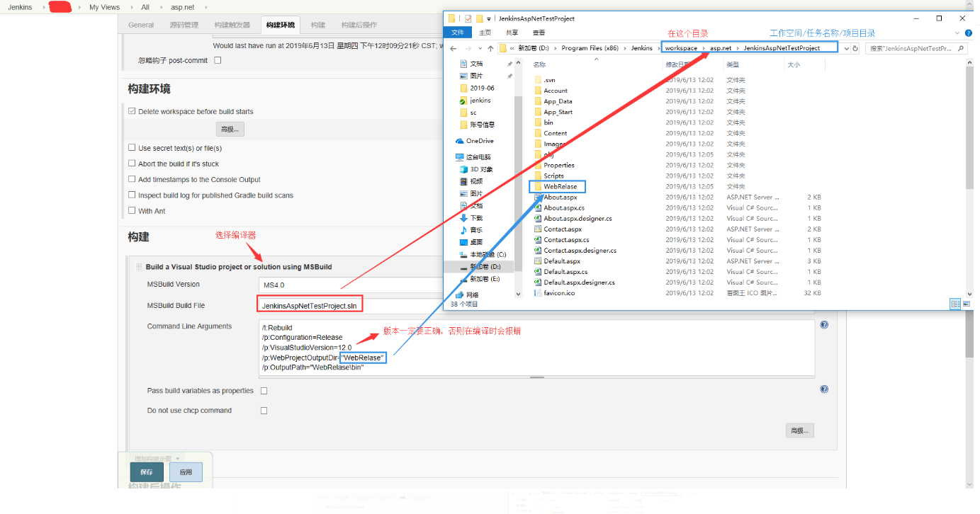980x514 pixels.
Task: Expand breadcrumb chevron after workspace
Action: coord(703,48)
